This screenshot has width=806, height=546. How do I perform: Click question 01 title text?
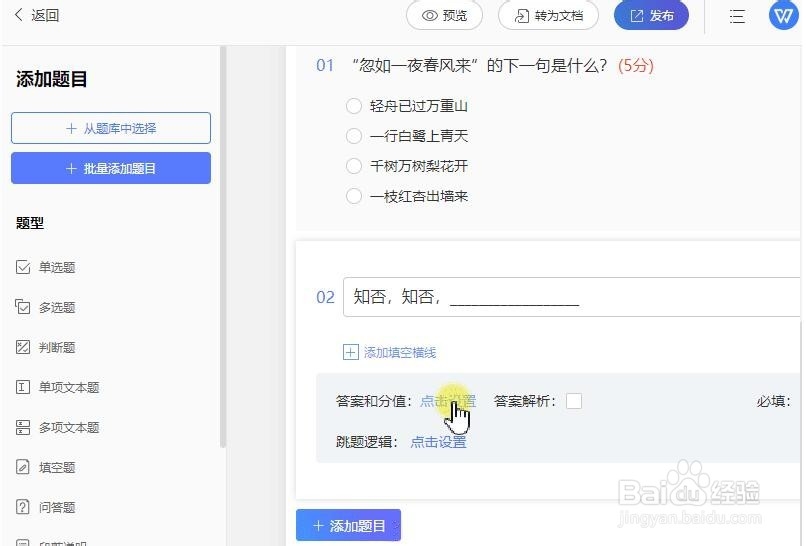tap(479, 66)
